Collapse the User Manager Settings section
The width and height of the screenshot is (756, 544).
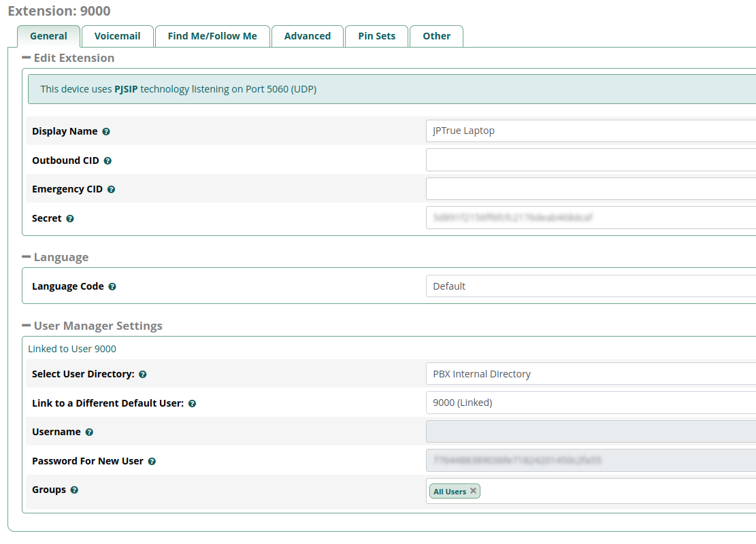pos(27,326)
